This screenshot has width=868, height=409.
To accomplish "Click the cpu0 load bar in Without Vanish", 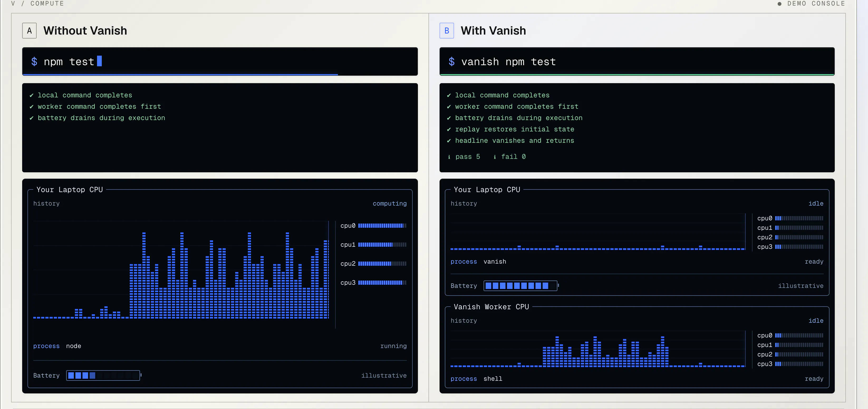I will click(x=382, y=226).
